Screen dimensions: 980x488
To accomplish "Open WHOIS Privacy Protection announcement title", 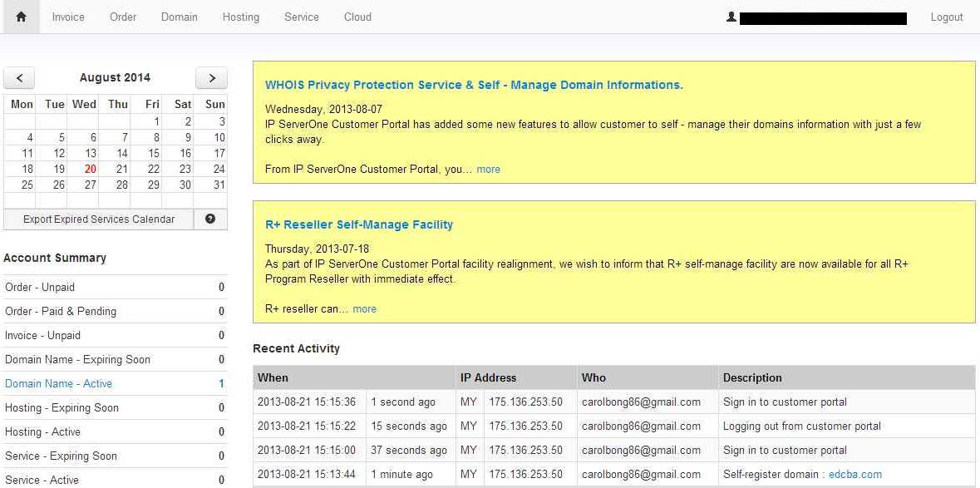I will point(474,85).
